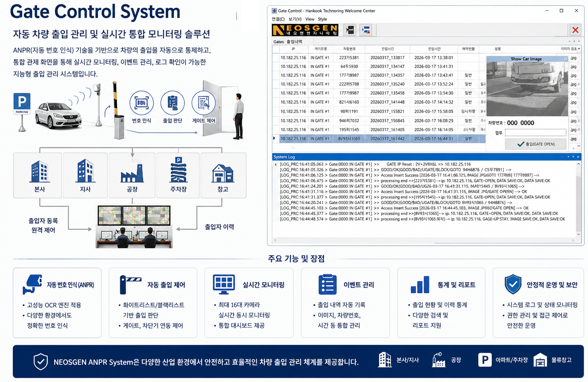Close the System Log panel
Screen dimensions: 588x382
578,157
